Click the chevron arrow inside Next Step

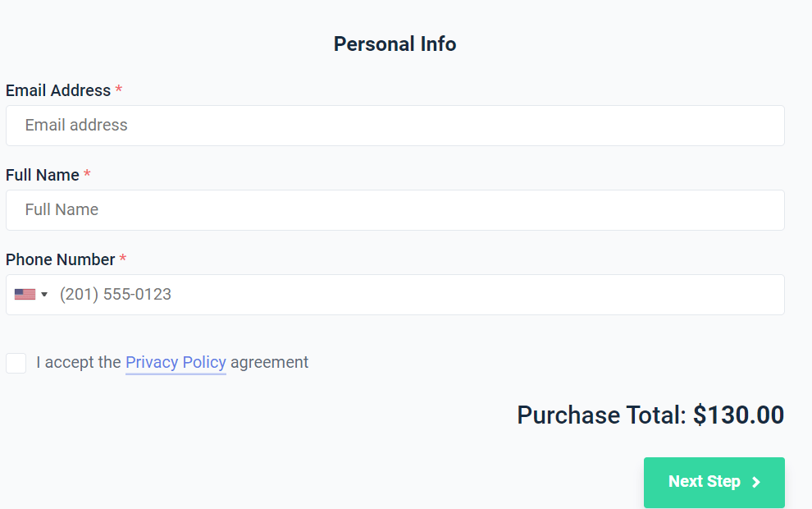[x=756, y=482]
